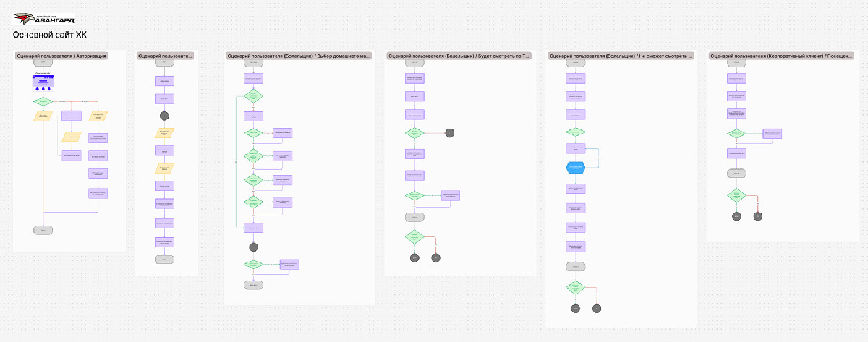Click the Avangard hockey club logo
The height and width of the screenshot is (342, 868).
[x=46, y=18]
